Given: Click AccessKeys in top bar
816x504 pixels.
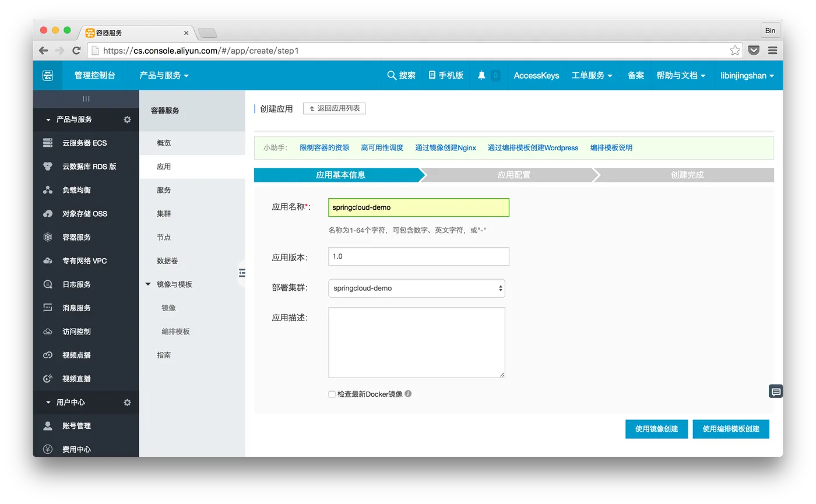Looking at the screenshot, I should tap(536, 75).
